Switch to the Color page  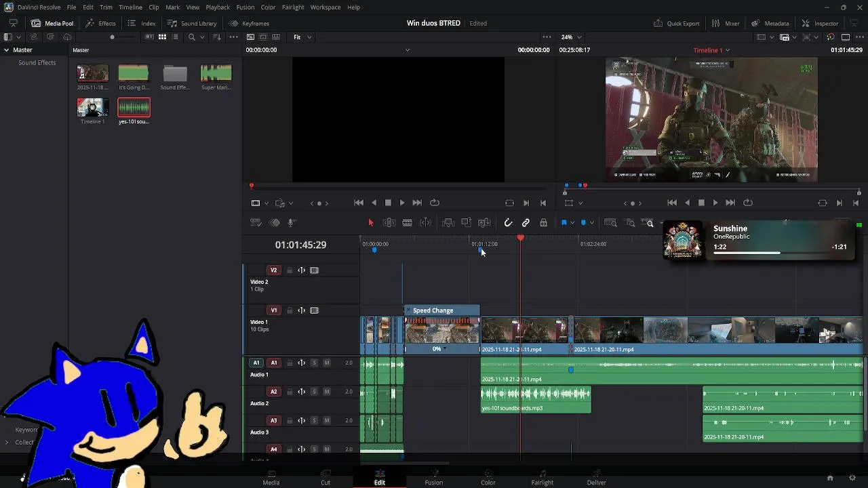488,478
